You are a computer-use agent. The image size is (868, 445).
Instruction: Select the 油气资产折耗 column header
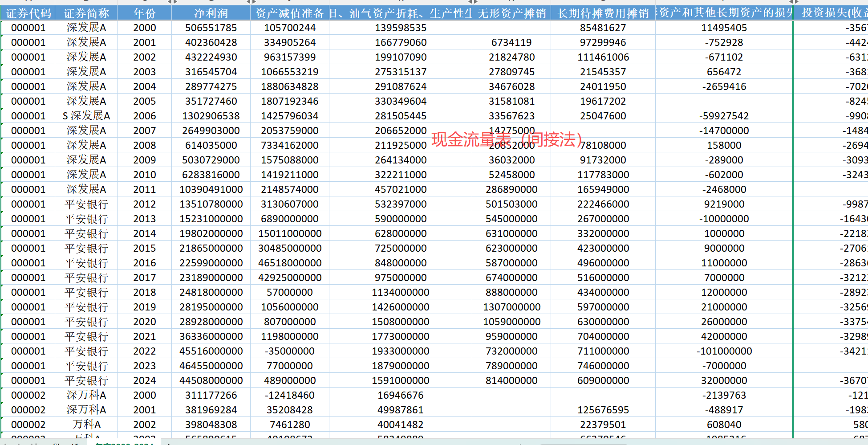click(x=401, y=13)
